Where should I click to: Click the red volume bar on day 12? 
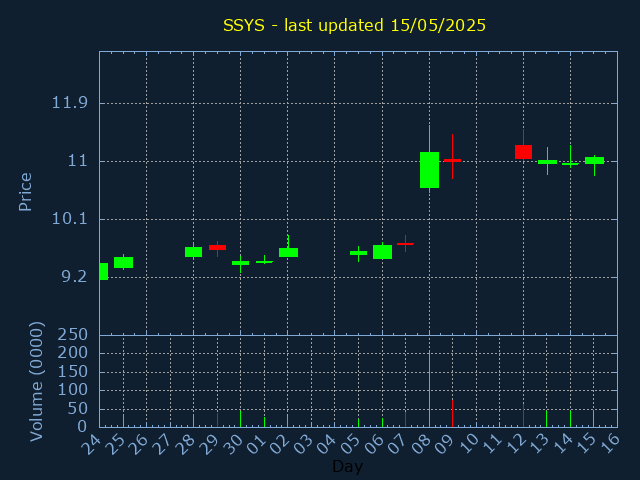523,416
